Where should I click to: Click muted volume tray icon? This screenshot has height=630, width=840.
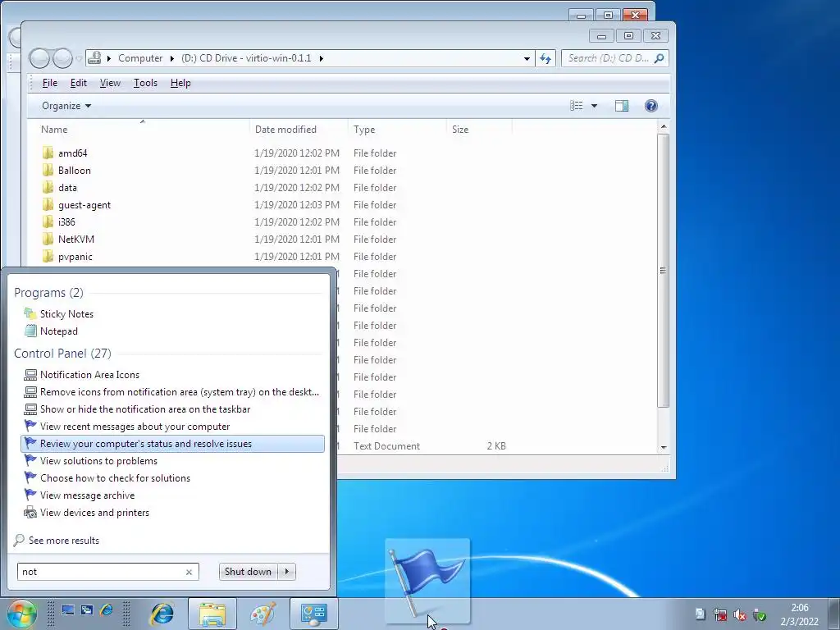coord(740,614)
